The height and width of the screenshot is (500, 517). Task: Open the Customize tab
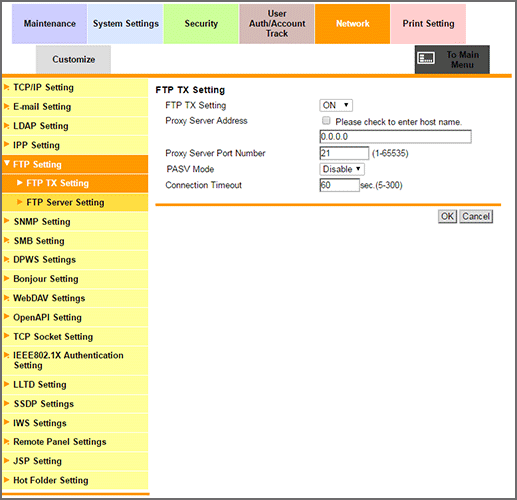click(x=73, y=59)
